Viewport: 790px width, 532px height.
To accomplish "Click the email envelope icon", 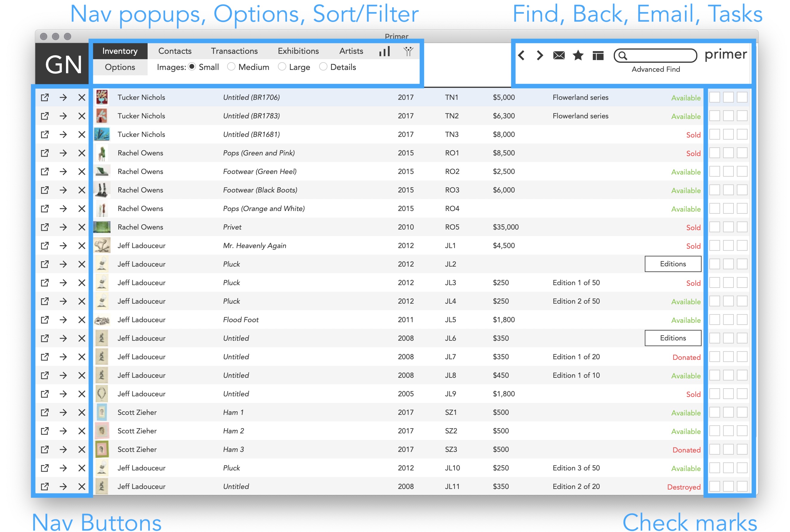I will [x=558, y=55].
